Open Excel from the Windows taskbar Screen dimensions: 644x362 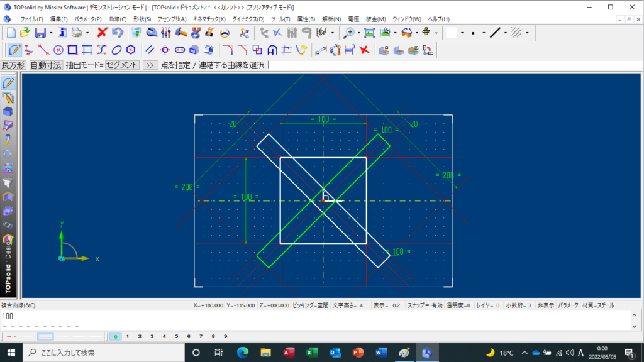point(312,353)
